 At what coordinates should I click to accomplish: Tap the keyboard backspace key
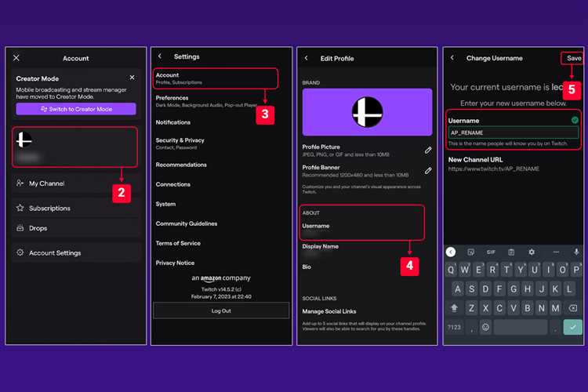(x=572, y=308)
